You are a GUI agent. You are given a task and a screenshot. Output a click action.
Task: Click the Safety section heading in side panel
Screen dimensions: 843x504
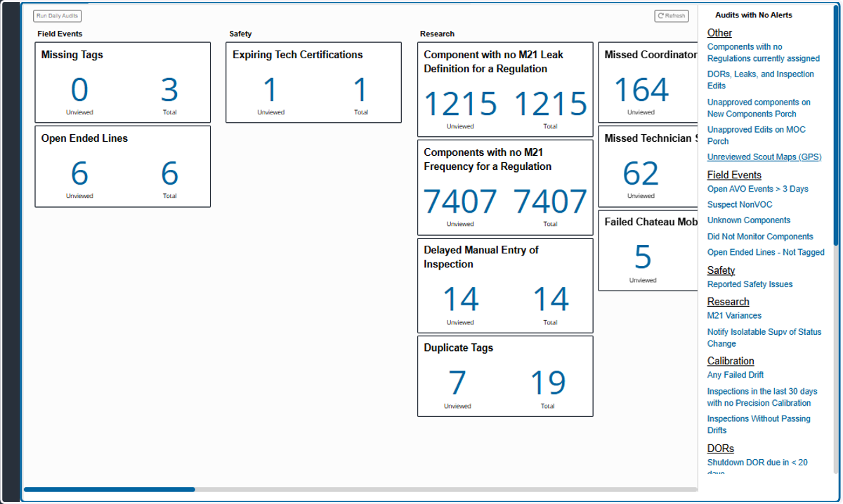(721, 270)
